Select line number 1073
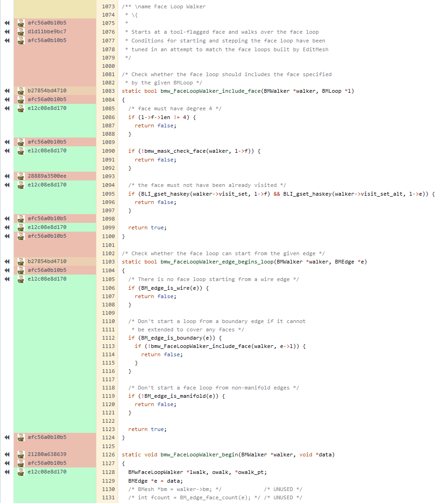 [x=108, y=6]
